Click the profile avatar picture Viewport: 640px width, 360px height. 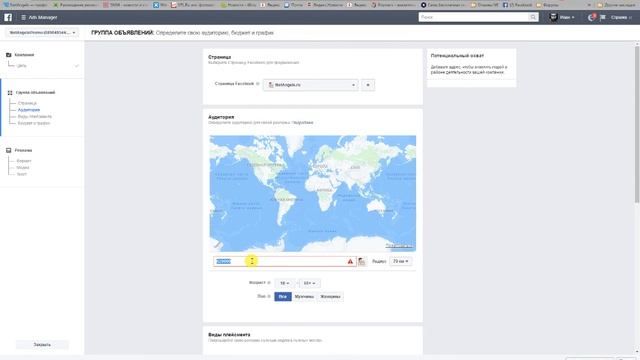click(x=553, y=17)
